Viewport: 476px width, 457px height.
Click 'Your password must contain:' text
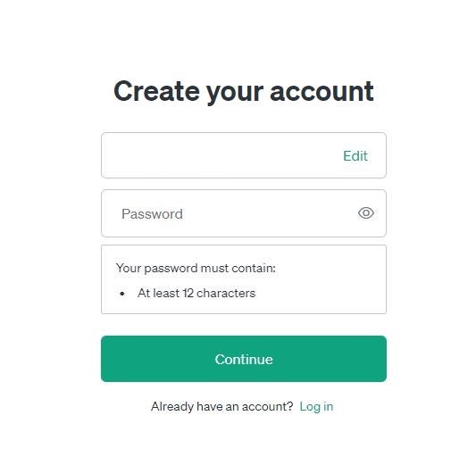point(196,269)
